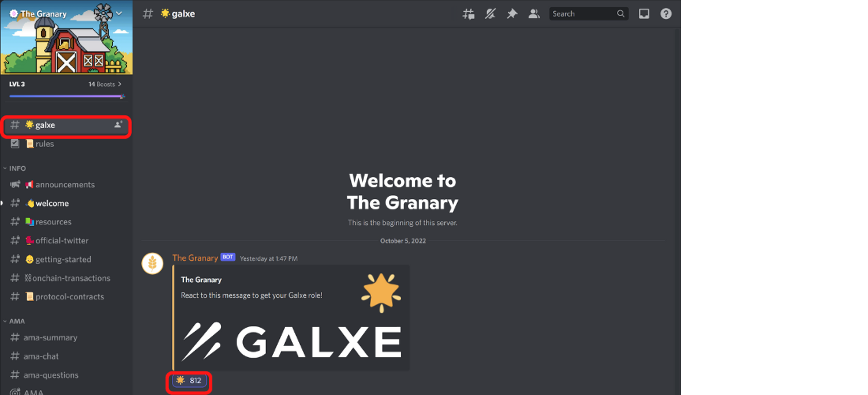Open the resources channel
This screenshot has width=868, height=395.
[x=66, y=222]
